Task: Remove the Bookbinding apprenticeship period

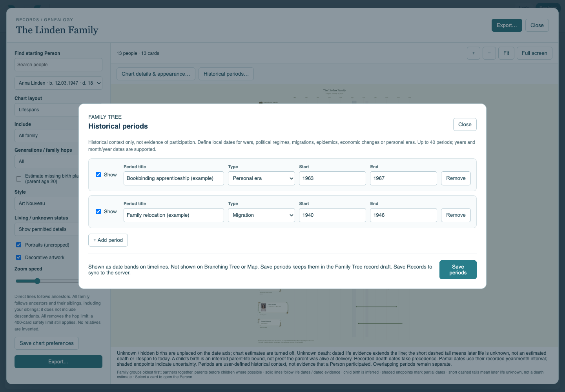Action: pyautogui.click(x=456, y=178)
